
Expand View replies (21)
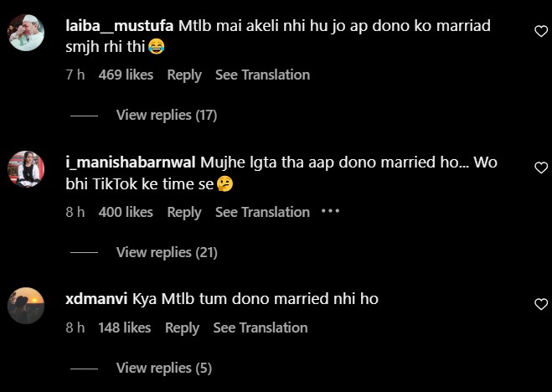[x=166, y=252]
